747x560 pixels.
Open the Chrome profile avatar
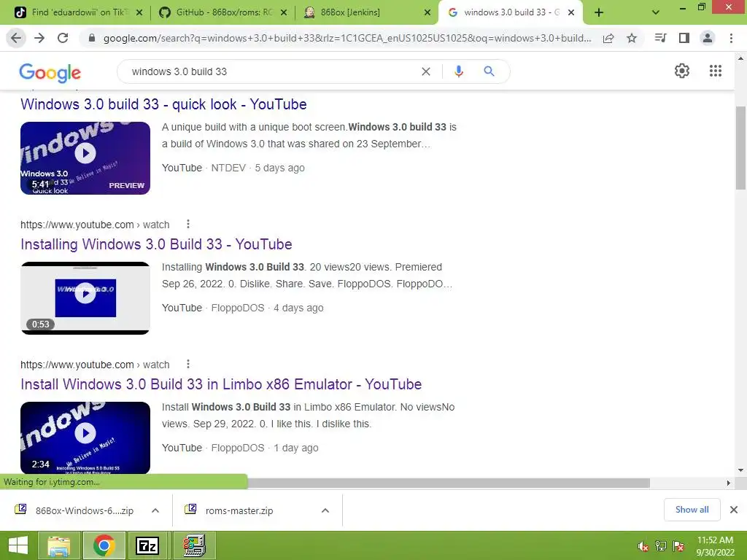pyautogui.click(x=708, y=38)
